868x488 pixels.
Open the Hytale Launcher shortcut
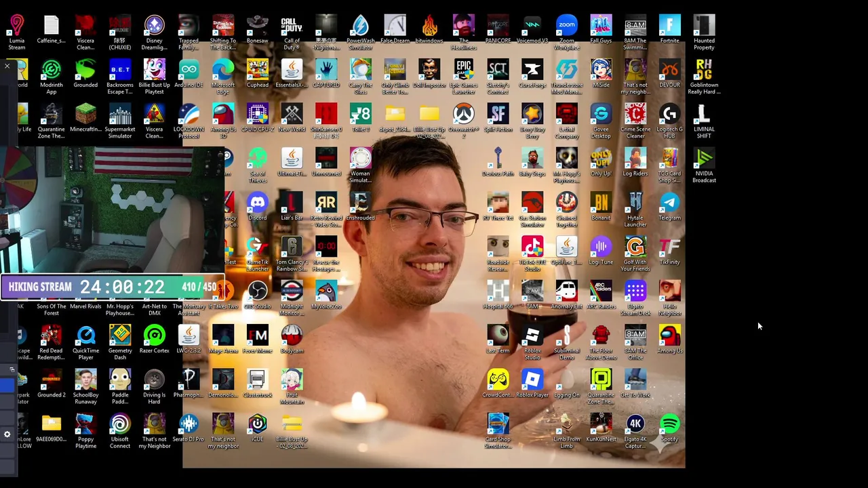tap(635, 210)
